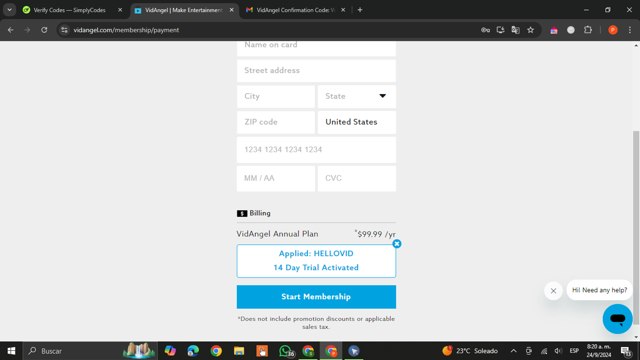Click the round white extension icon
The width and height of the screenshot is (640, 360).
571,30
